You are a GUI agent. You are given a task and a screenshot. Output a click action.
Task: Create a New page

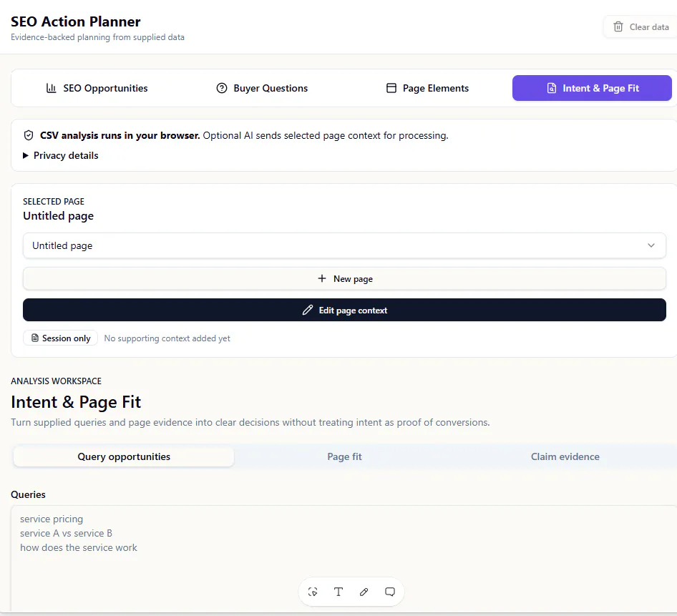(x=344, y=278)
